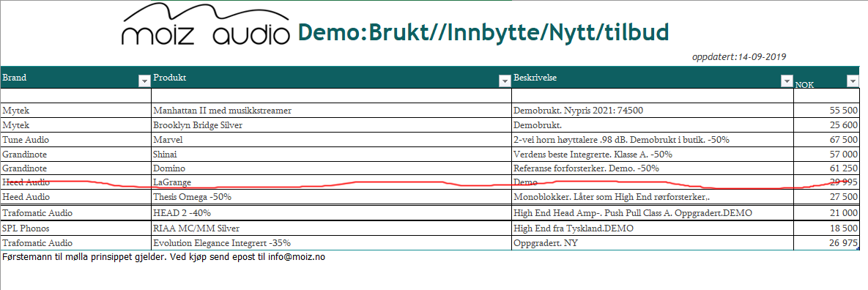The image size is (868, 290).
Task: Select price 67 500 cell
Action: pyautogui.click(x=826, y=139)
